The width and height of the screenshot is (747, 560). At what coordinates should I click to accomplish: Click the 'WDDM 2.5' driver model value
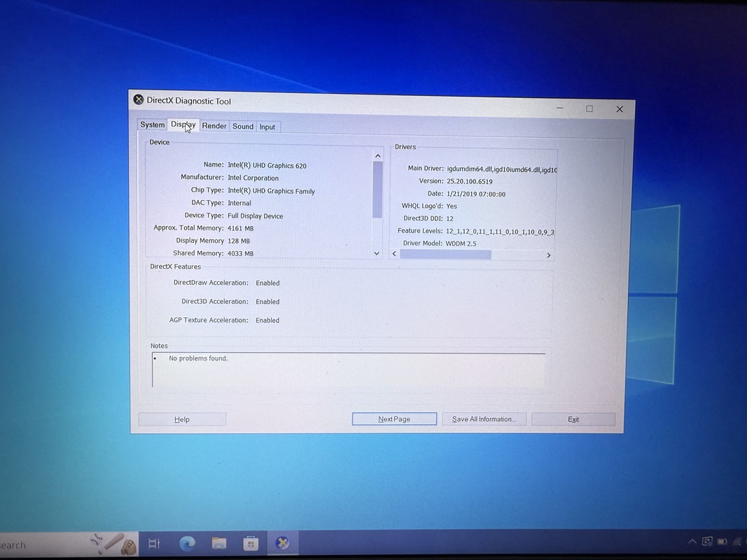[x=461, y=244]
